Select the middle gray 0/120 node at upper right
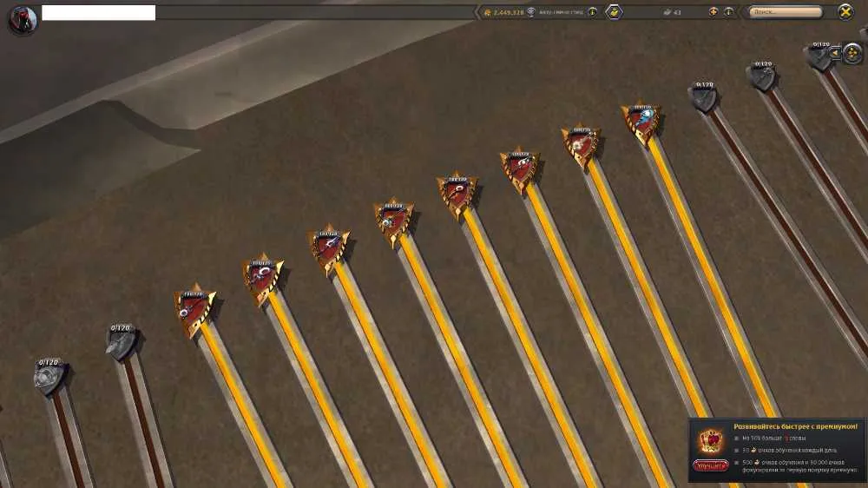 (x=763, y=76)
